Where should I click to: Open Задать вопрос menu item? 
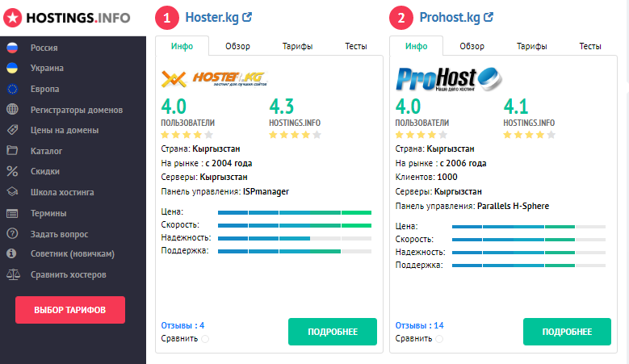coord(60,234)
